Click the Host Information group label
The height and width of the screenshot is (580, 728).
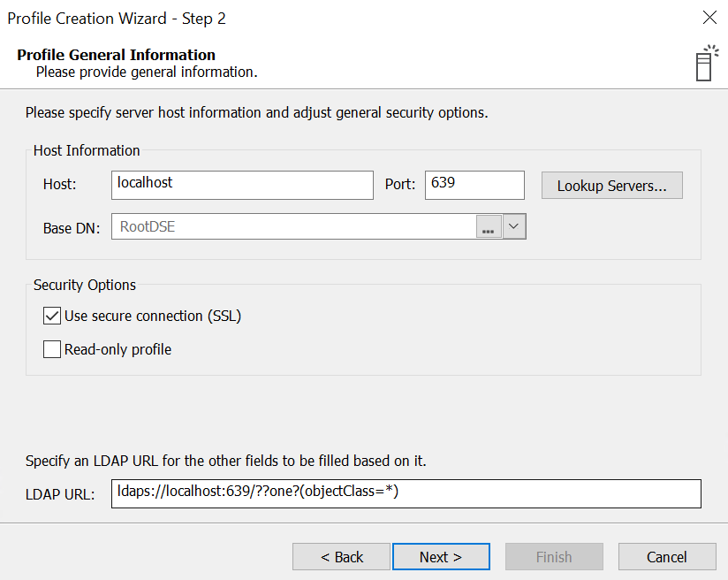[87, 150]
